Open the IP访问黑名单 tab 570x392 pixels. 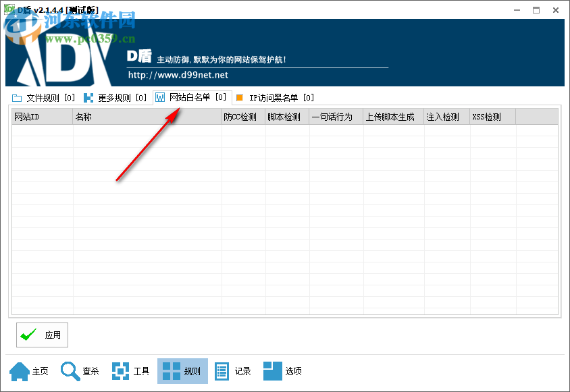tap(275, 98)
